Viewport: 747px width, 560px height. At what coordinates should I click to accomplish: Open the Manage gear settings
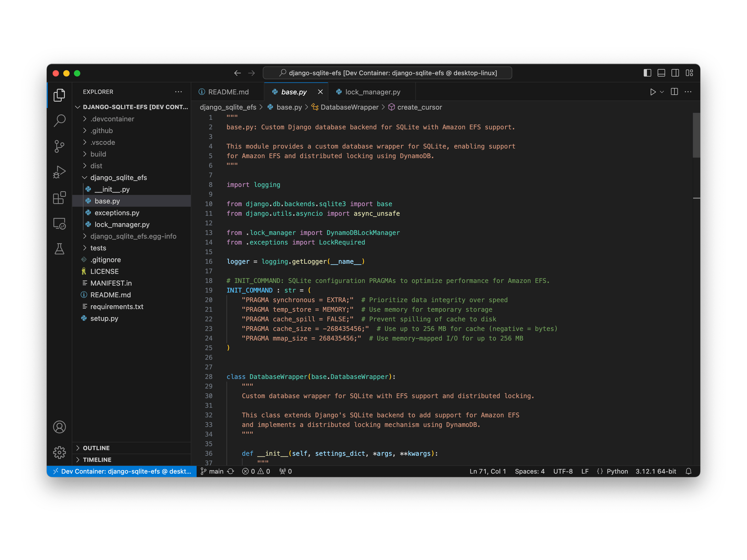59,452
